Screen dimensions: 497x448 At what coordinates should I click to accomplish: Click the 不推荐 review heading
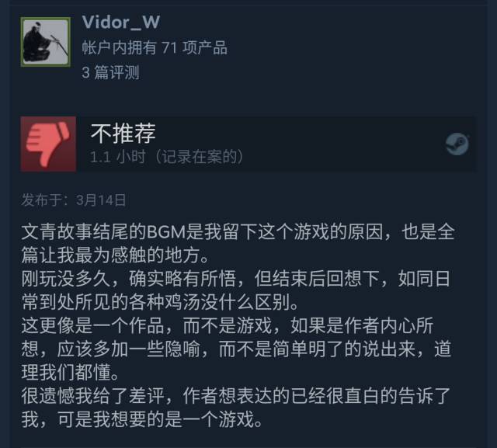(x=123, y=134)
